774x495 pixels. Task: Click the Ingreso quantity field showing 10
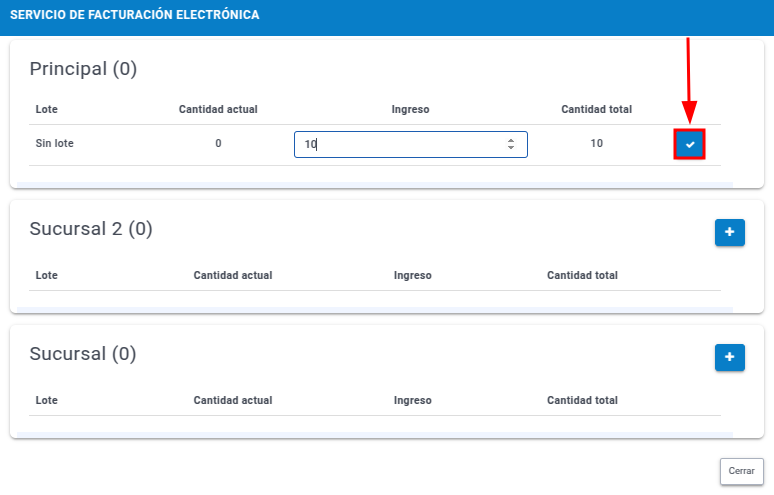coord(411,144)
